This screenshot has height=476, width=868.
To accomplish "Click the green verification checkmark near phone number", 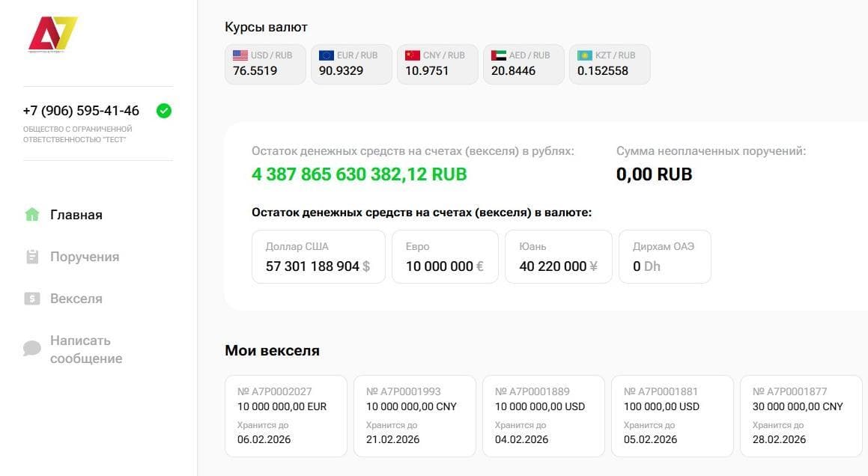I will (x=163, y=110).
